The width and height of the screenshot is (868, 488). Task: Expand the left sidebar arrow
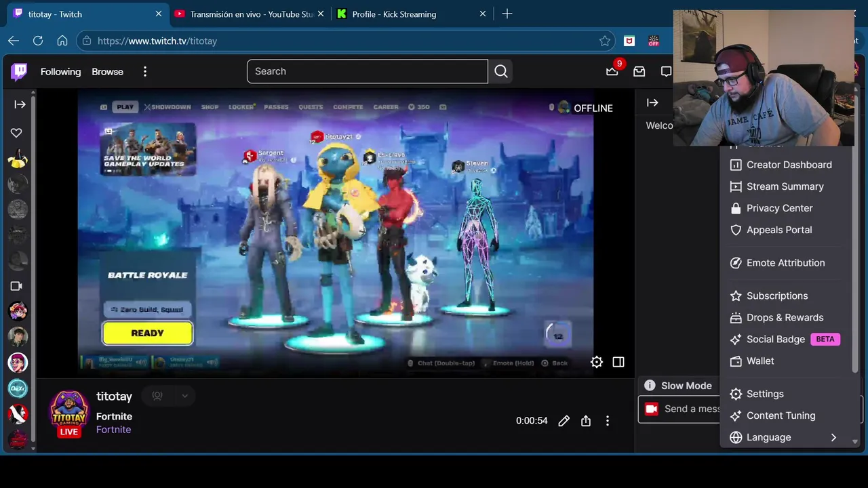click(20, 104)
